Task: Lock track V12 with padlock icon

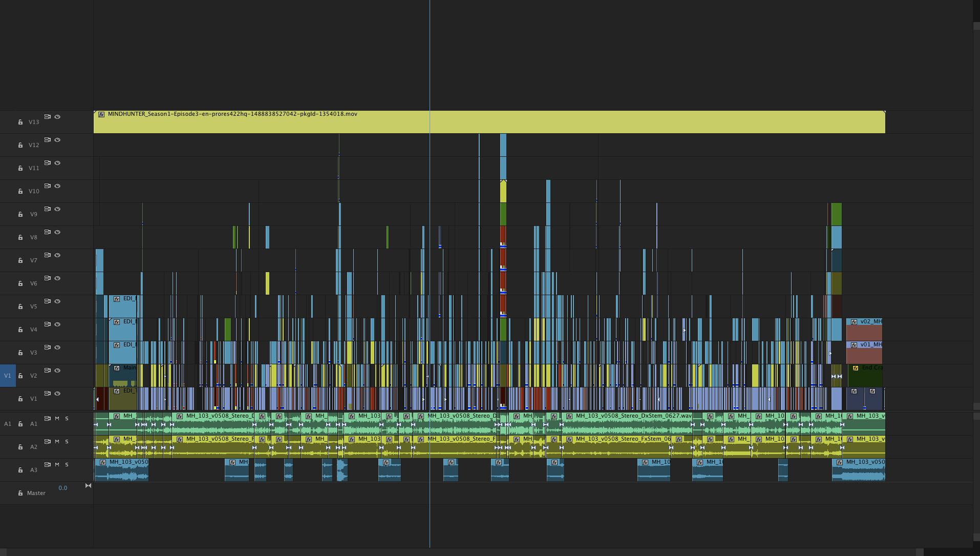Action: [20, 145]
